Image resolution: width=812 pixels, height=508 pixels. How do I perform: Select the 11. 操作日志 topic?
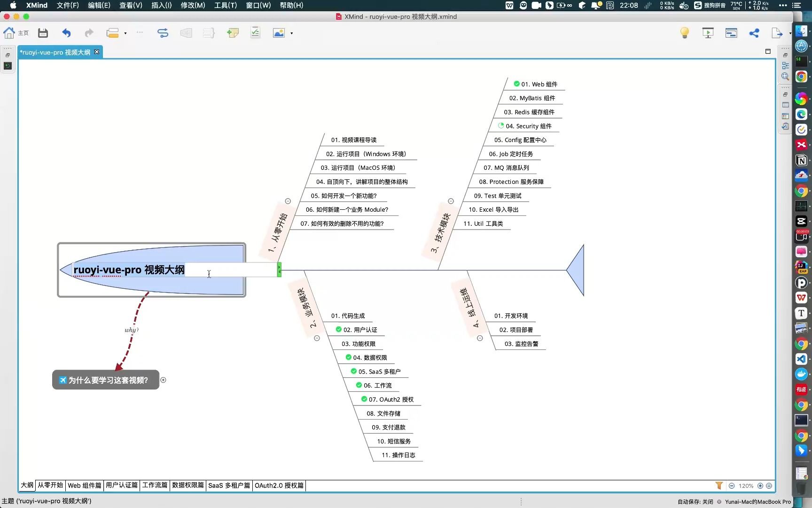[x=398, y=455]
